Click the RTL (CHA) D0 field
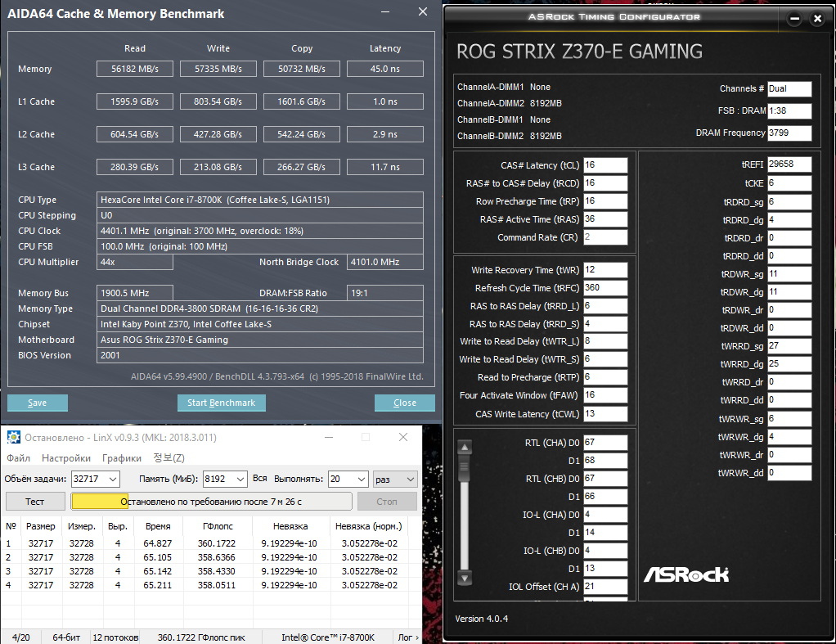This screenshot has height=644, width=836. coord(605,443)
